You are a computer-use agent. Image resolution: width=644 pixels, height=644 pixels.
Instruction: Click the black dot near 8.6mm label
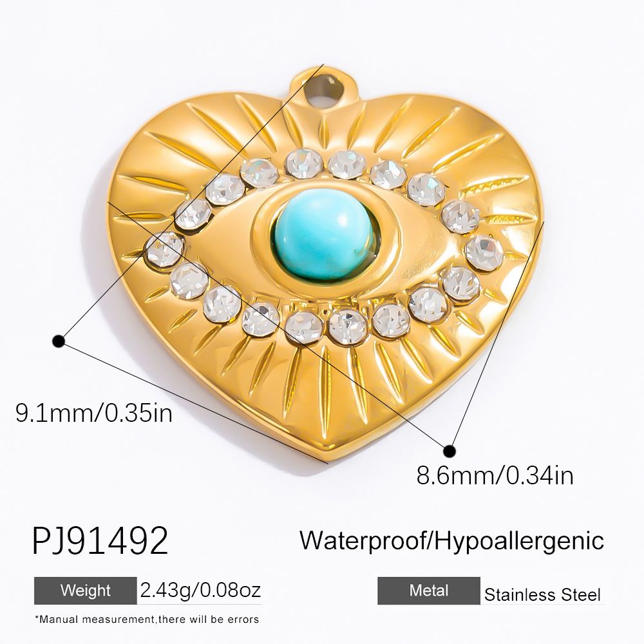(x=450, y=451)
